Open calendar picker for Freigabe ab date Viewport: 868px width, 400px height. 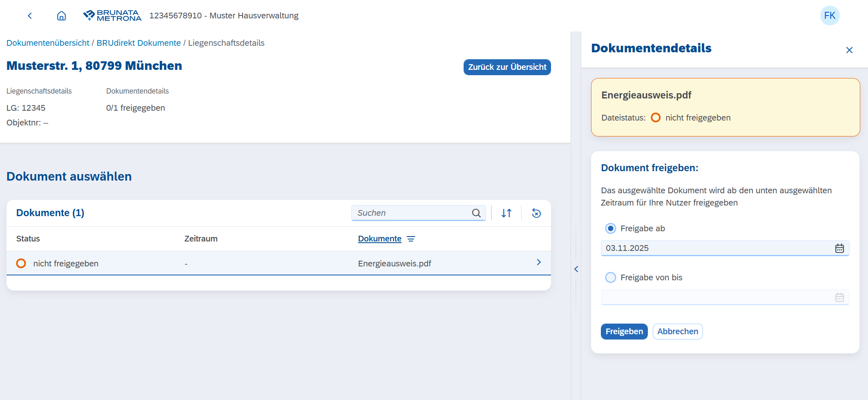coord(839,248)
